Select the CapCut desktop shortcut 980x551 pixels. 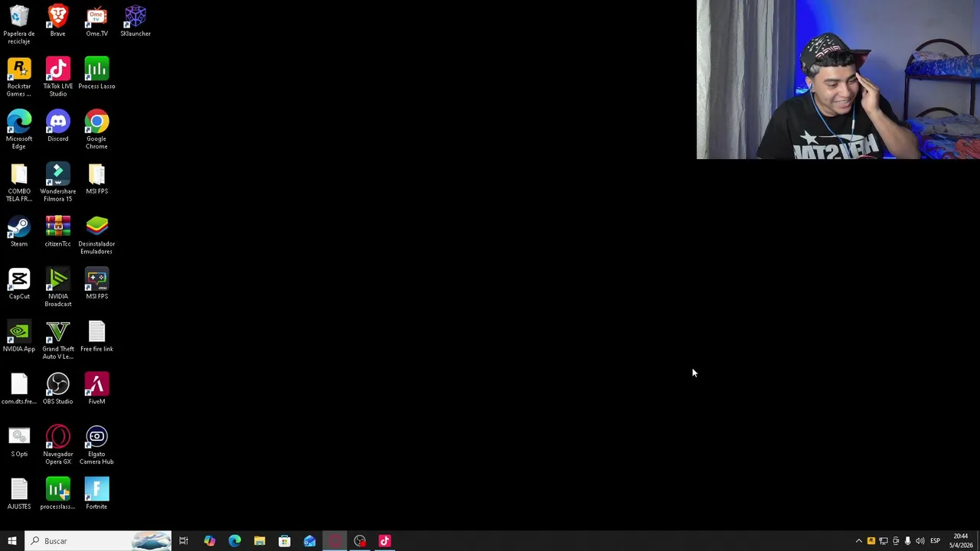(x=19, y=284)
